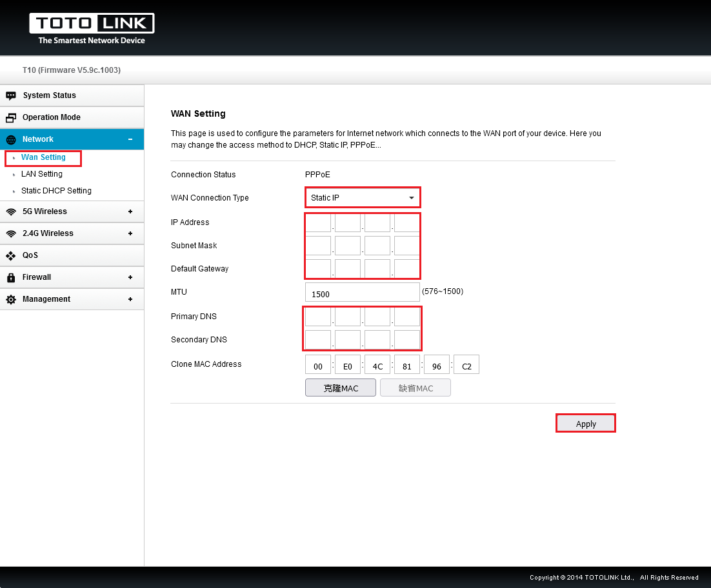
Task: Click the QoS icon in sidebar
Action: (x=11, y=255)
